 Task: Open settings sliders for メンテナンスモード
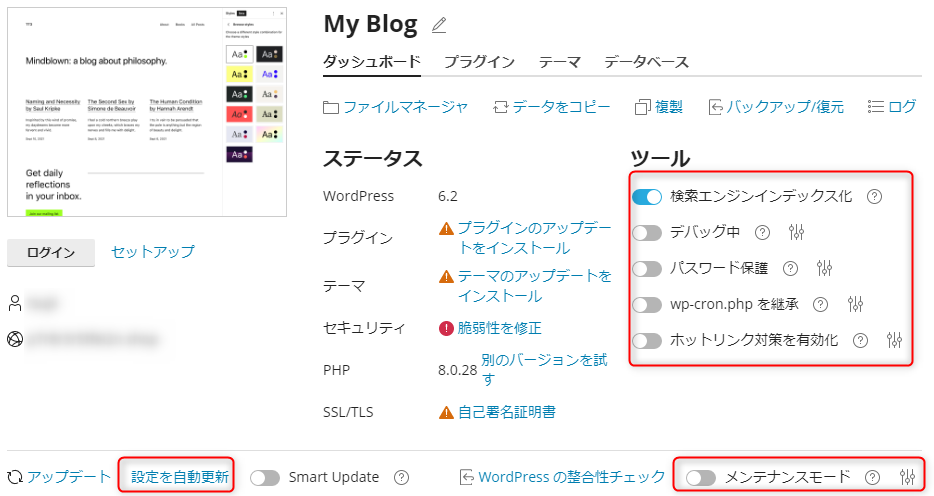(x=907, y=477)
